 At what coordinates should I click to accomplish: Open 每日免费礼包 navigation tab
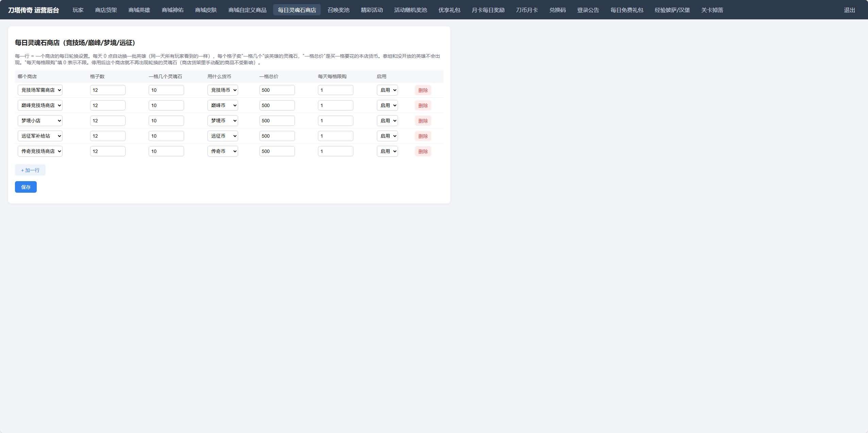tap(627, 10)
